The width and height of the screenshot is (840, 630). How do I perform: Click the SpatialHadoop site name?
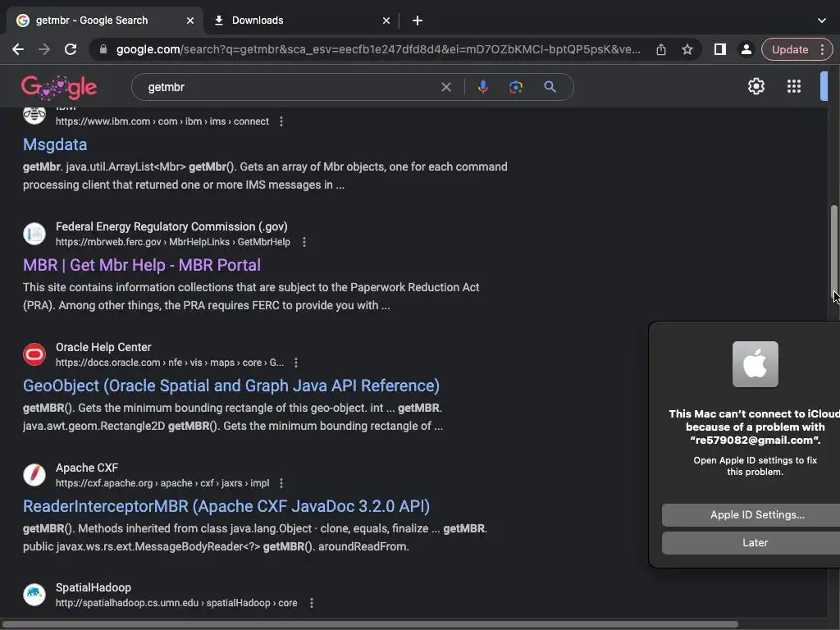94,587
